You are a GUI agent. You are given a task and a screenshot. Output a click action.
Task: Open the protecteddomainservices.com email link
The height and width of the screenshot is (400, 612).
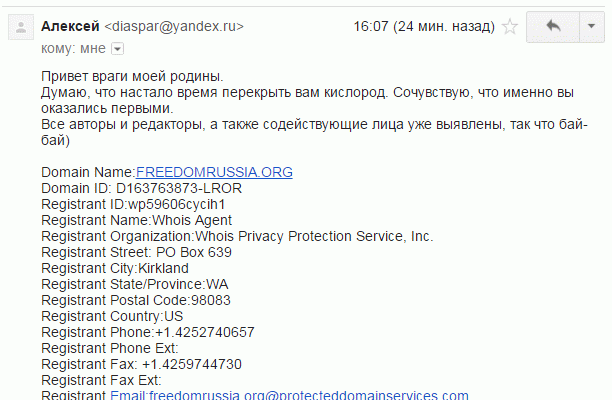289,395
